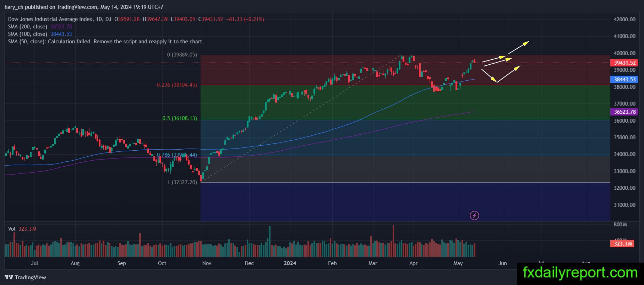
Task: Click the daily change −81.33 (−0.21%)
Action: tap(245, 19)
